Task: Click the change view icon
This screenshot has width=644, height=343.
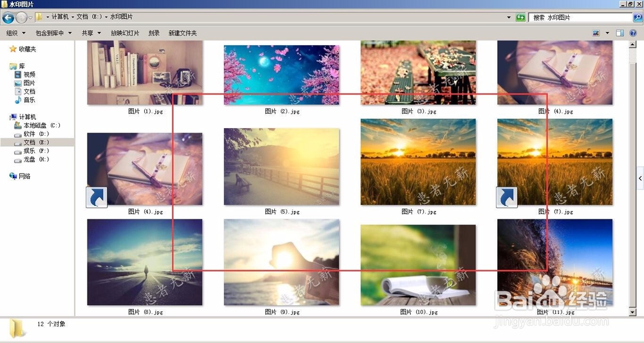Action: [596, 33]
